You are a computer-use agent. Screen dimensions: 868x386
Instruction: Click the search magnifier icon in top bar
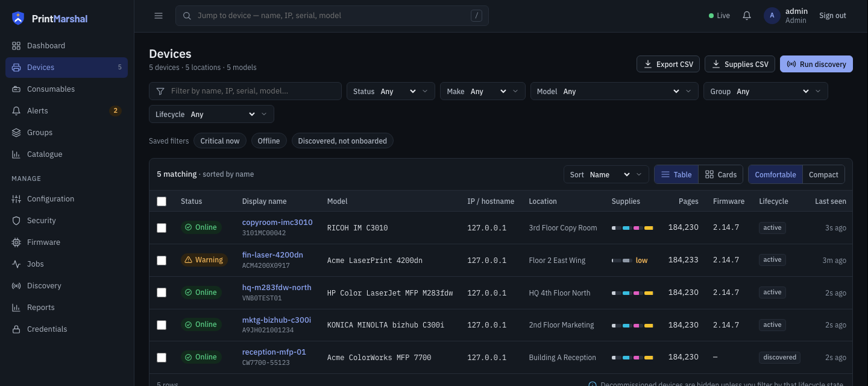187,16
